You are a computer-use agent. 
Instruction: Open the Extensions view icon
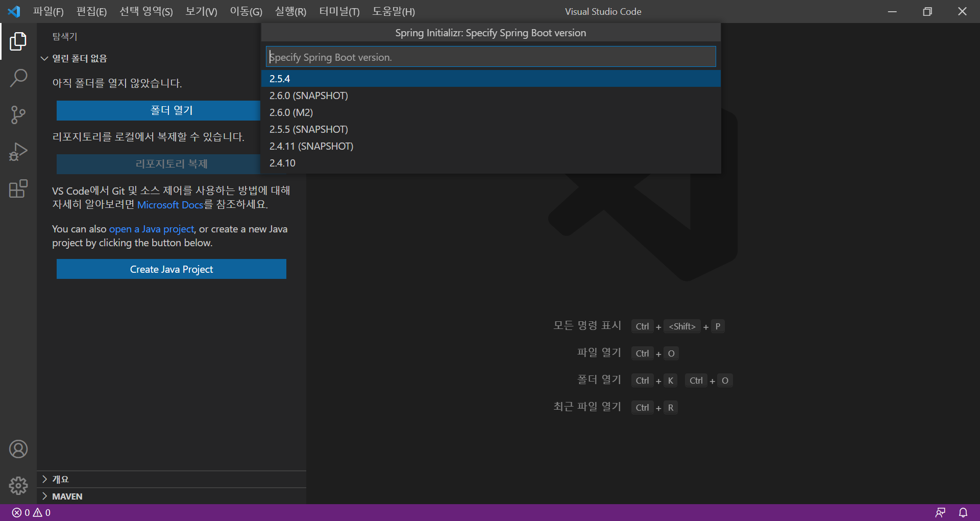coord(18,188)
